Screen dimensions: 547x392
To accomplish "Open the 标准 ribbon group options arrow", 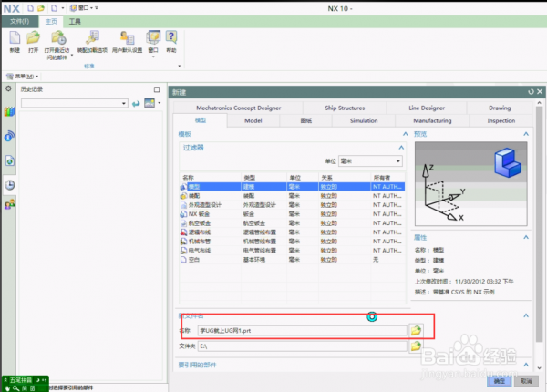I will point(180,66).
